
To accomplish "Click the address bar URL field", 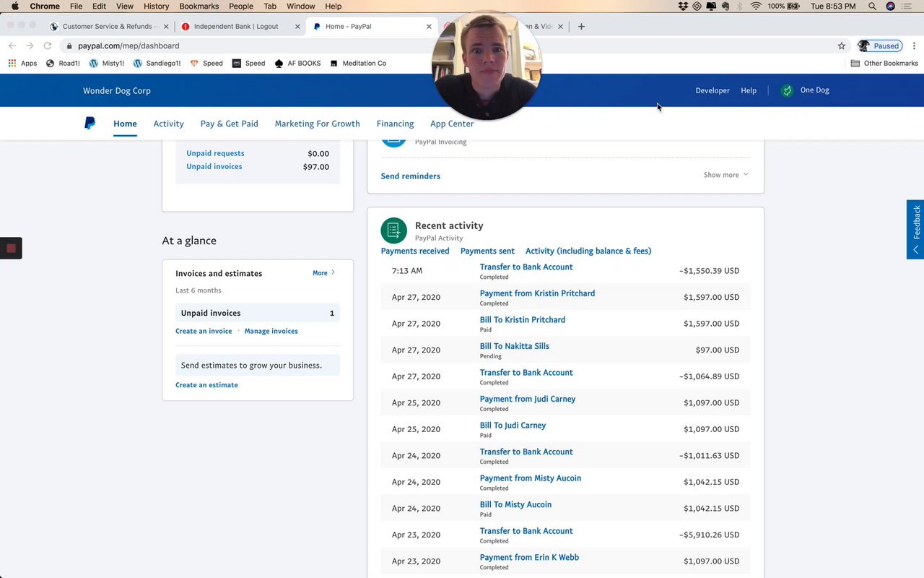I will coord(455,46).
